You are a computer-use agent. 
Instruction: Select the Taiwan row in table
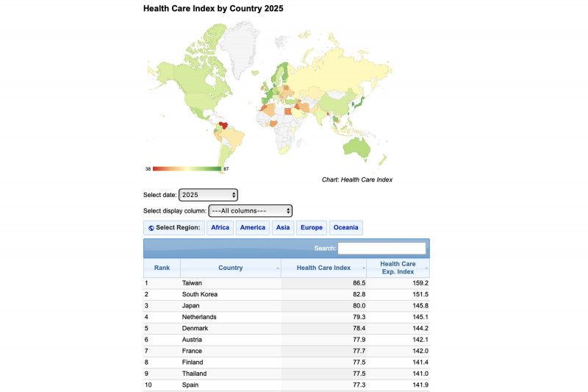point(287,283)
